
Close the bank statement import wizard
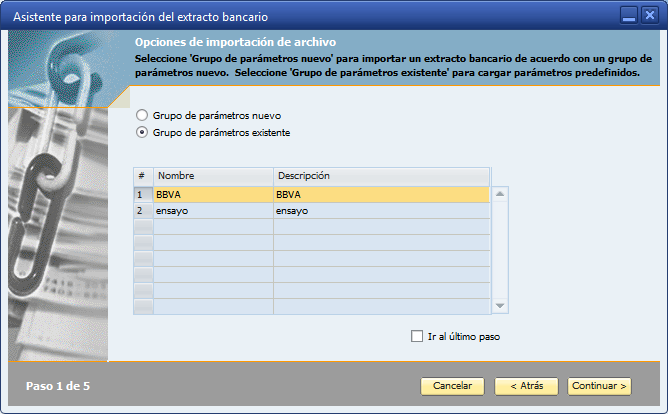(650, 16)
